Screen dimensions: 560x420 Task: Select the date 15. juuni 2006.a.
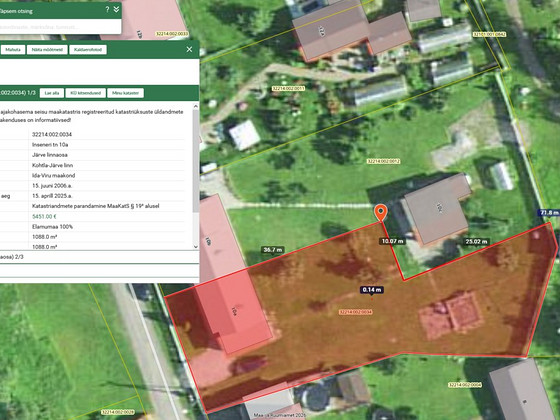[52, 186]
